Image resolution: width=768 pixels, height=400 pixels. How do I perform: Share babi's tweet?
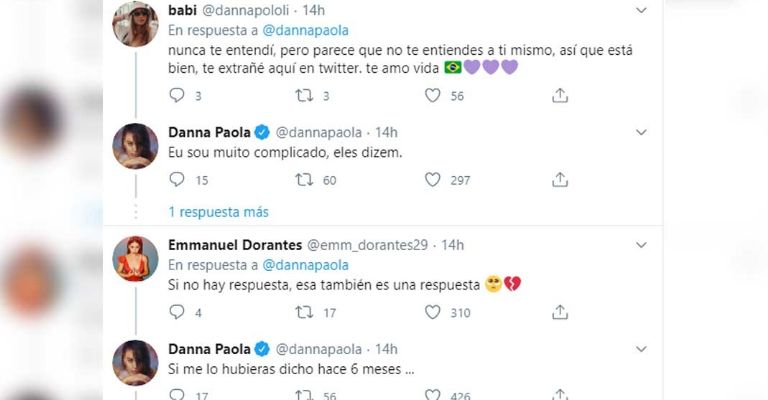(x=560, y=95)
